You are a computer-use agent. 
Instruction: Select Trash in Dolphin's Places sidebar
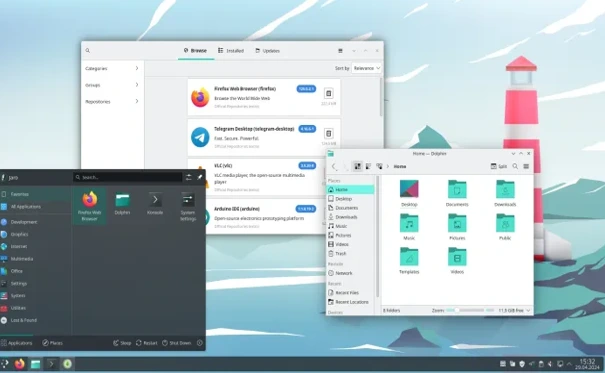tap(350, 253)
